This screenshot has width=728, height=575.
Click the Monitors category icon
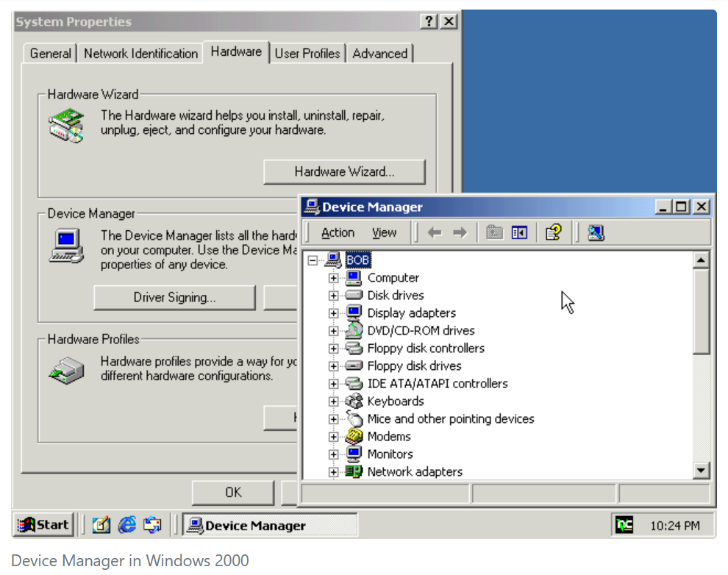click(x=354, y=454)
